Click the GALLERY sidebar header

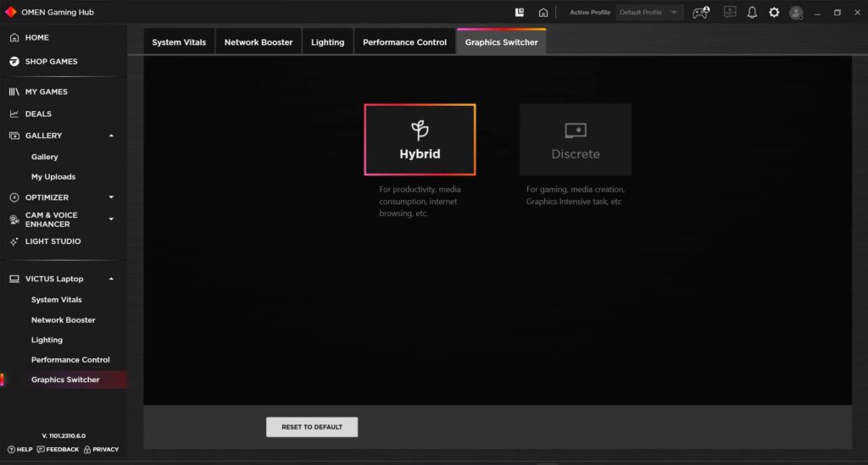point(43,136)
